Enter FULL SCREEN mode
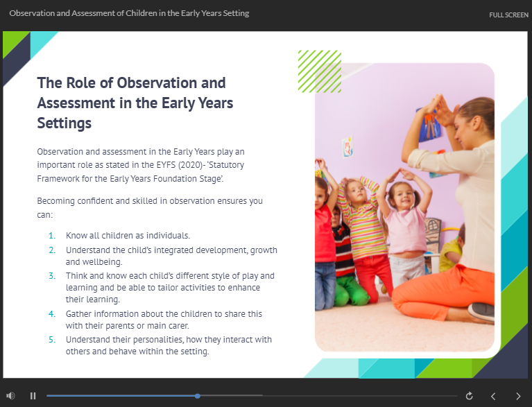The height and width of the screenshot is (407, 532). coord(508,15)
